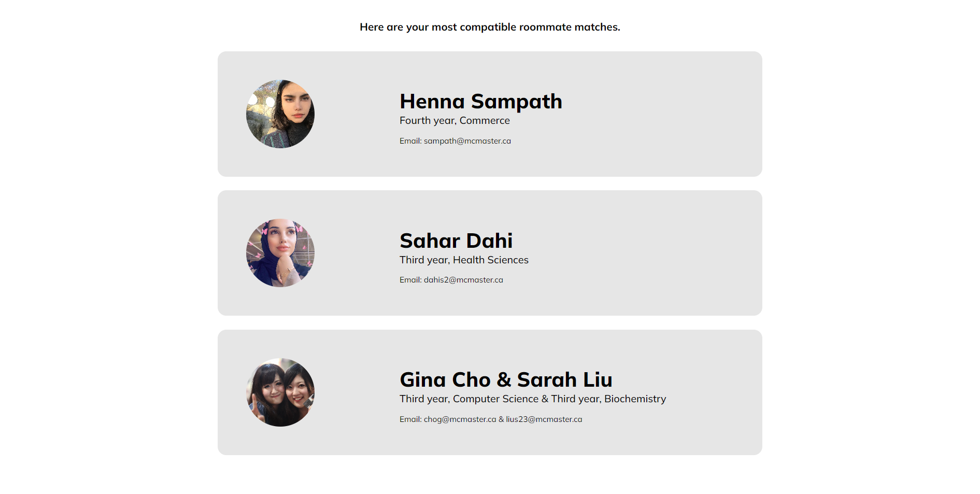Click 'Third year, Biochemistry' text
The height and width of the screenshot is (494, 980).
click(608, 399)
